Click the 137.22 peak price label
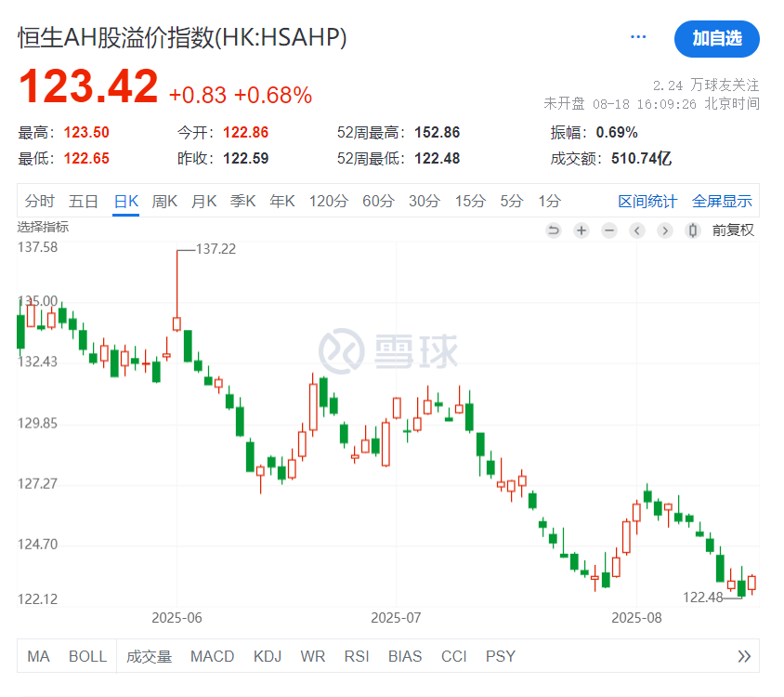784x697 pixels. coord(216,249)
